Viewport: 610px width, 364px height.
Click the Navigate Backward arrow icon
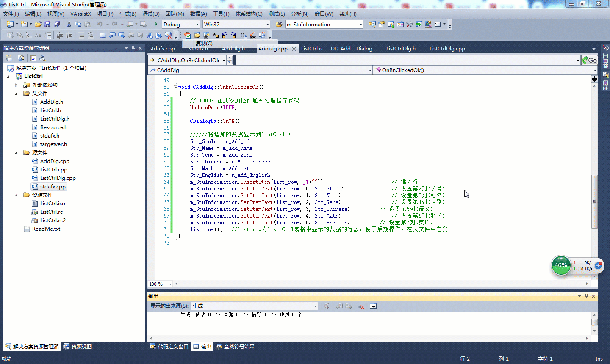[x=130, y=24]
